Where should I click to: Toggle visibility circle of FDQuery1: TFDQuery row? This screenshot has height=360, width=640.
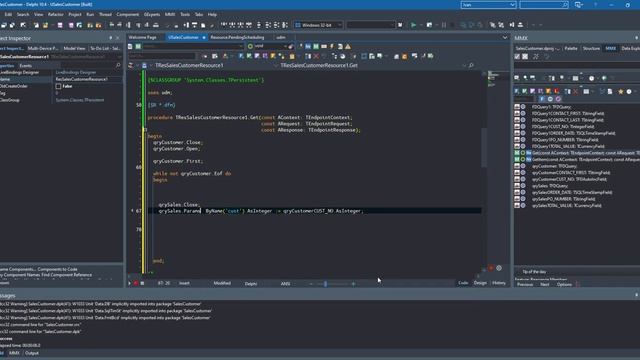[523, 107]
